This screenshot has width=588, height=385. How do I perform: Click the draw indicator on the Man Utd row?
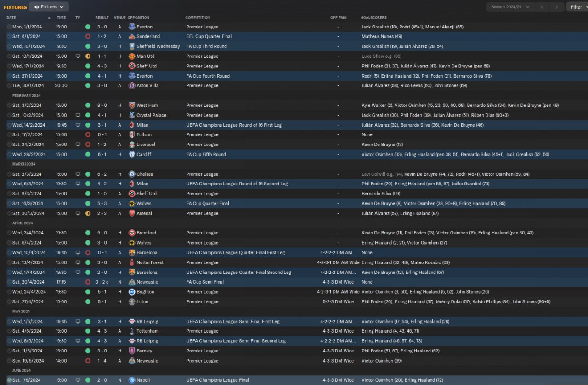88,56
